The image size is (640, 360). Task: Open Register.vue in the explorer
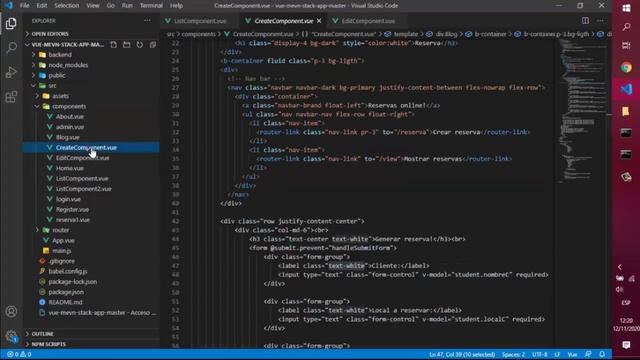click(x=72, y=209)
